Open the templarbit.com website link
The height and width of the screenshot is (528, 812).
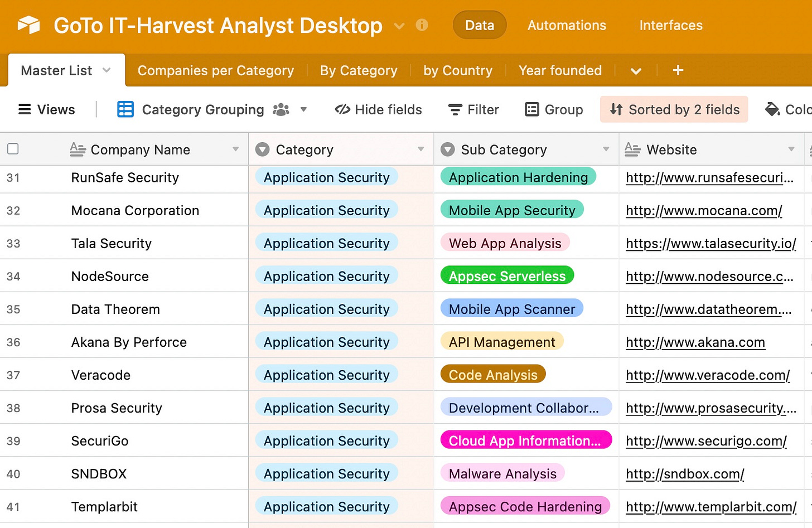711,507
